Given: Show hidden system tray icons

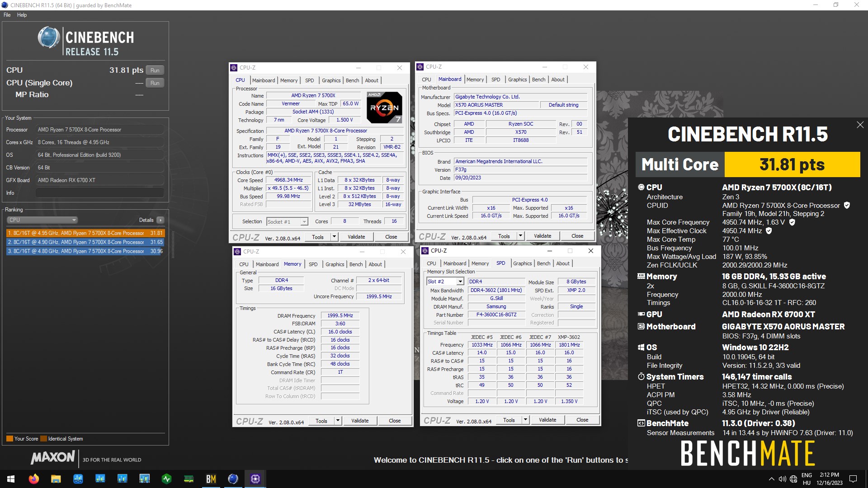Looking at the screenshot, I should point(771,479).
